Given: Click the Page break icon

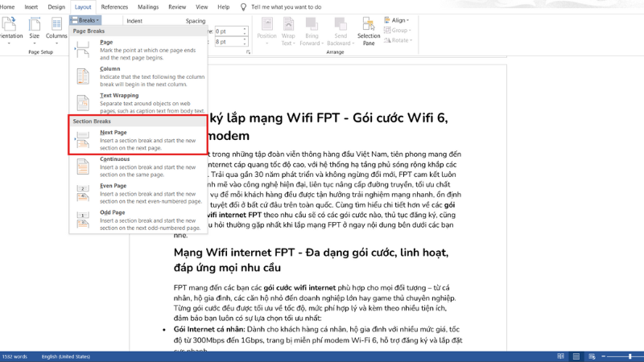Looking at the screenshot, I should pos(83,50).
